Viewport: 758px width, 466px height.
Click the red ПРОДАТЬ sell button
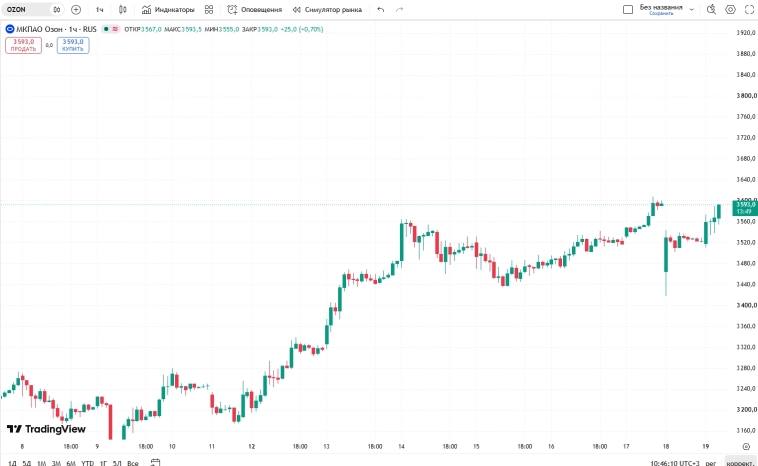pos(24,45)
